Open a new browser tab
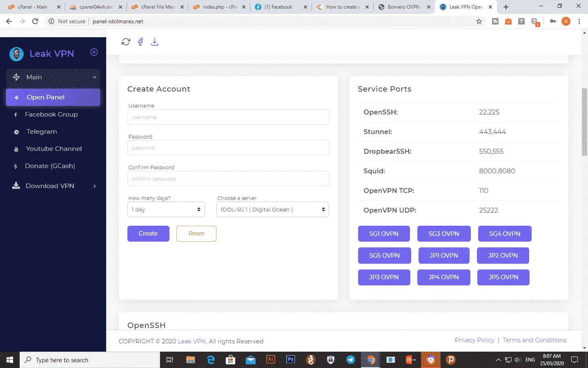 coord(506,7)
